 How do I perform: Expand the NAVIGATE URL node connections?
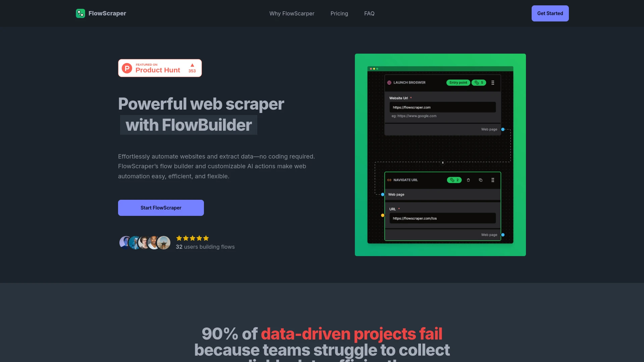[455, 180]
